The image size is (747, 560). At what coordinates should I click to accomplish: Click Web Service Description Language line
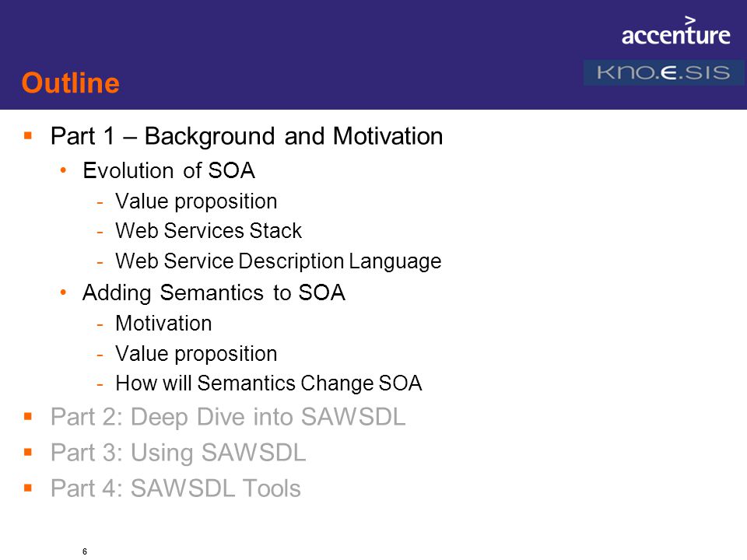279,261
